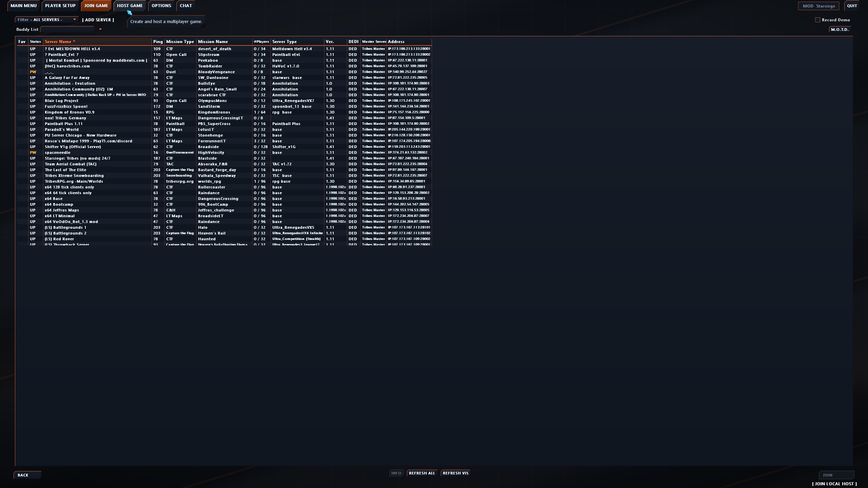Select 'The Last of The Elite' server
The image size is (868, 488).
[x=224, y=170]
